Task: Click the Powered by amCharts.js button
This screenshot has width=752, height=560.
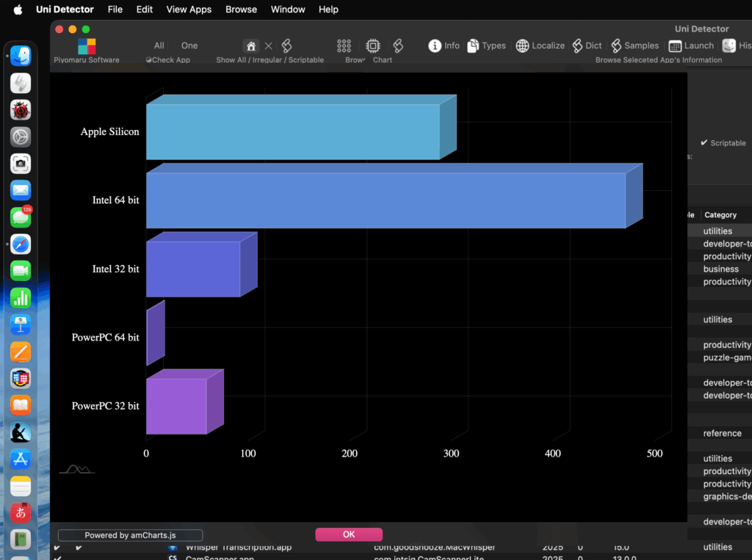Action: 130,535
